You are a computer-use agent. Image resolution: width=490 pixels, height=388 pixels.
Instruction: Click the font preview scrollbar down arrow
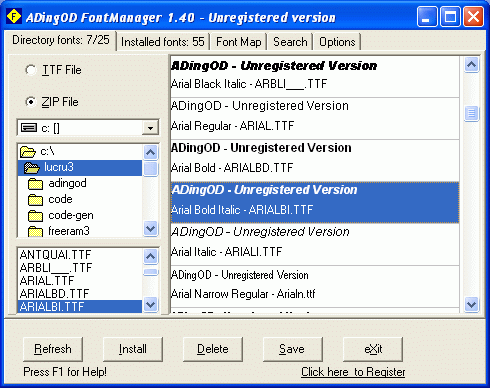(472, 304)
